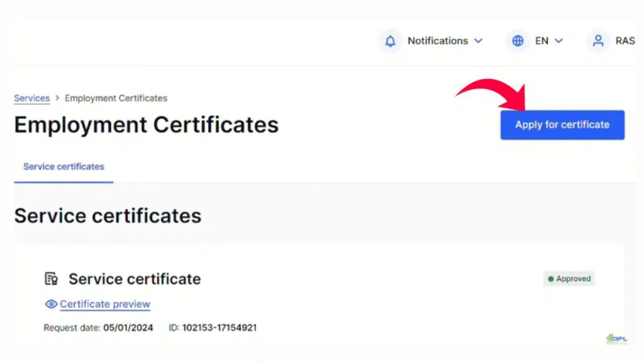Screen dimensions: 644x362
Task: Open the notifications bell icon
Action: pos(390,40)
